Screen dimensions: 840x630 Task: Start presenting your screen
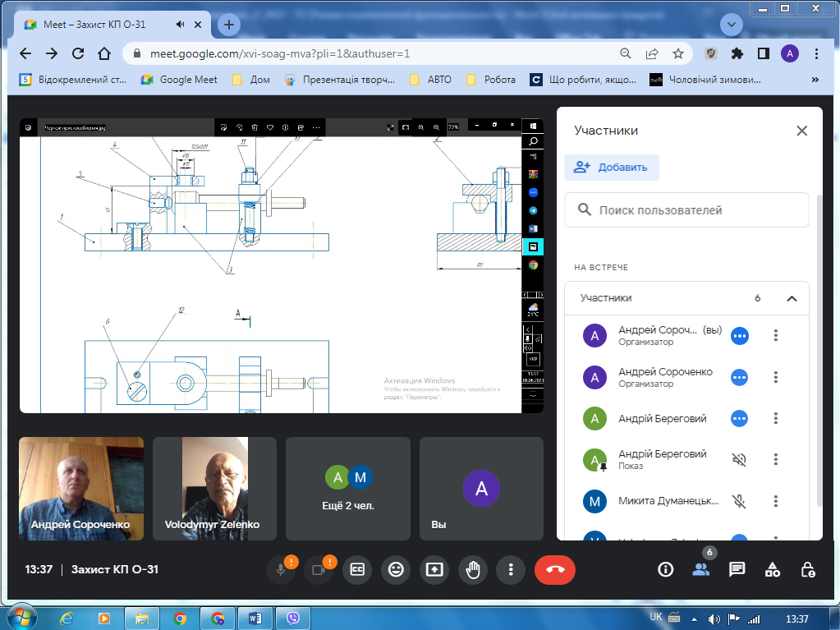coord(434,569)
